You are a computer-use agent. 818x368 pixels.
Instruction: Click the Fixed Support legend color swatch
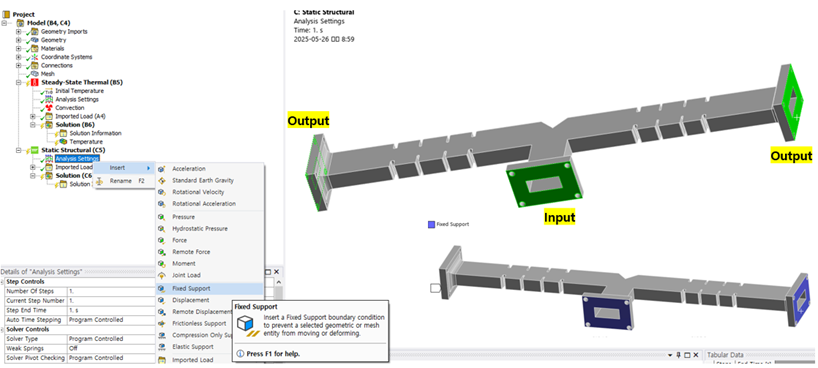(431, 224)
